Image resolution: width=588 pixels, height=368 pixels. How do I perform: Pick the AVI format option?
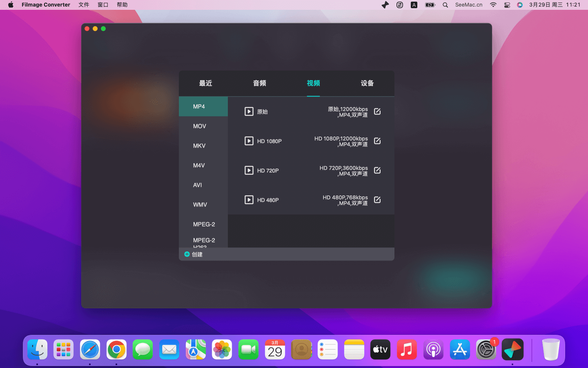(x=198, y=185)
